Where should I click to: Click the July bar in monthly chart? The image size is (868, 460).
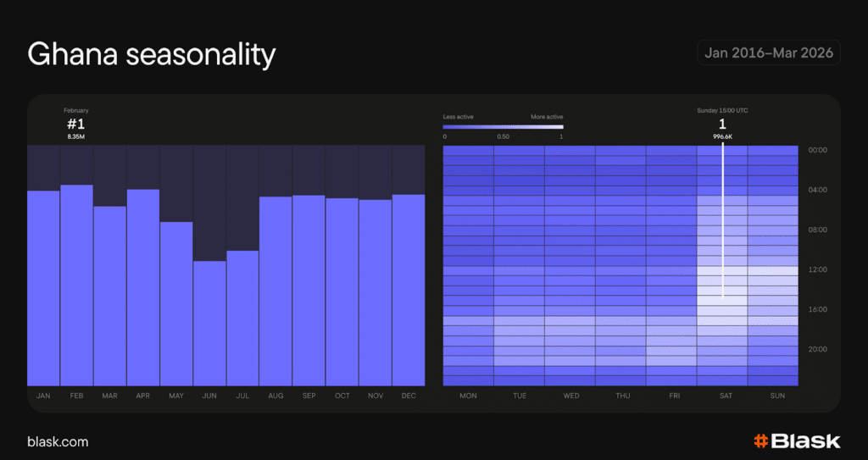pos(242,318)
